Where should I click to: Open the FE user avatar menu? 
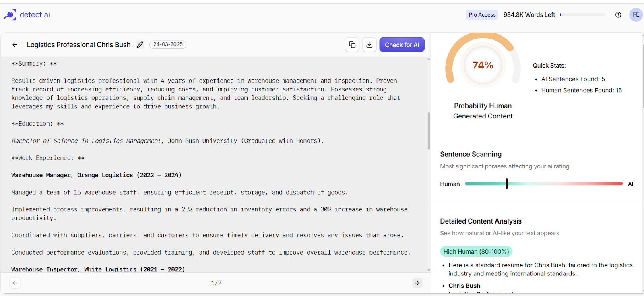636,14
